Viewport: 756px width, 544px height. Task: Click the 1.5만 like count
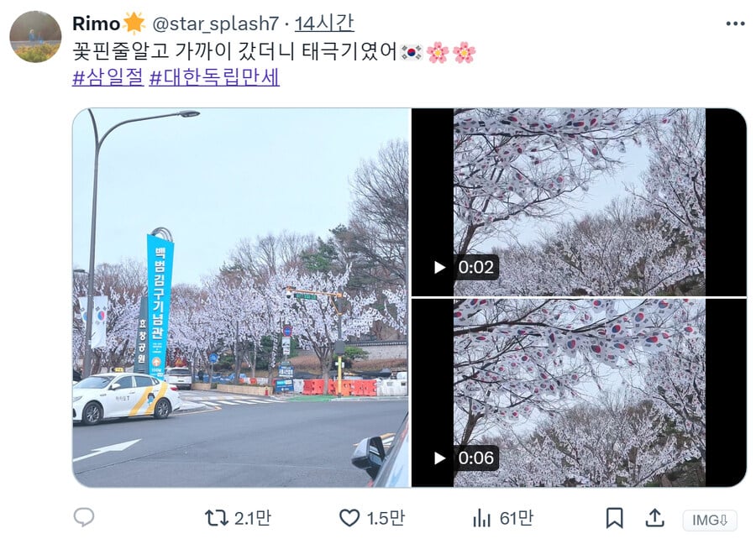[386, 519]
